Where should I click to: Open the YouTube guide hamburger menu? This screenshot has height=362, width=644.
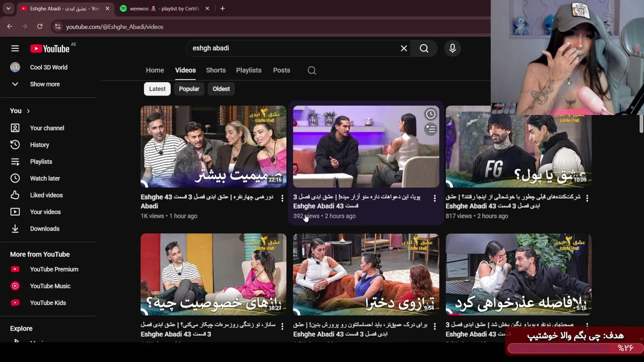tap(15, 48)
